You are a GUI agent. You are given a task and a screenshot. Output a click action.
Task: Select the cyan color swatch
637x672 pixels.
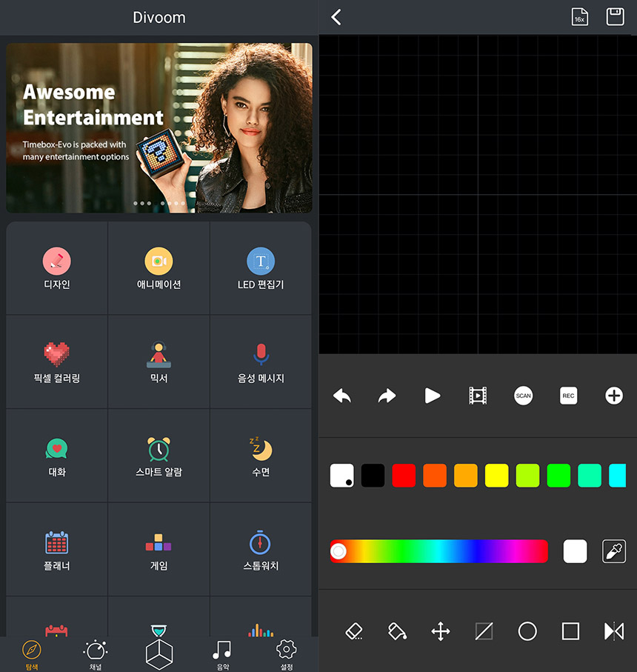[x=617, y=475]
